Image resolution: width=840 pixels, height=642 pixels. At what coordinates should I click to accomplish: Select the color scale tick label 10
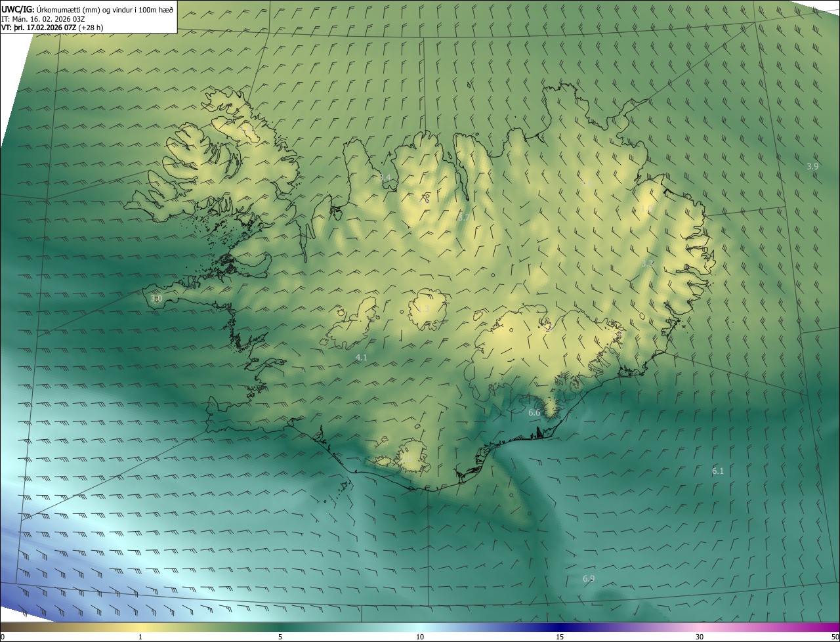[420, 637]
